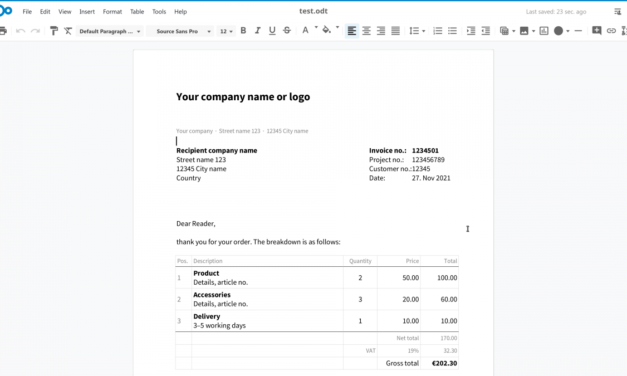This screenshot has width=627, height=376.
Task: Undo the last action
Action: tap(20, 31)
